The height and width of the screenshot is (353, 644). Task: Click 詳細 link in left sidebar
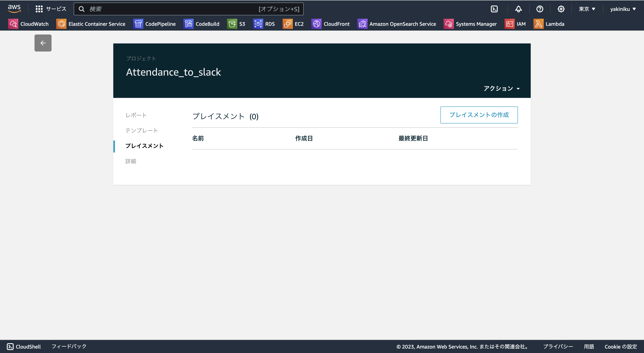(131, 161)
